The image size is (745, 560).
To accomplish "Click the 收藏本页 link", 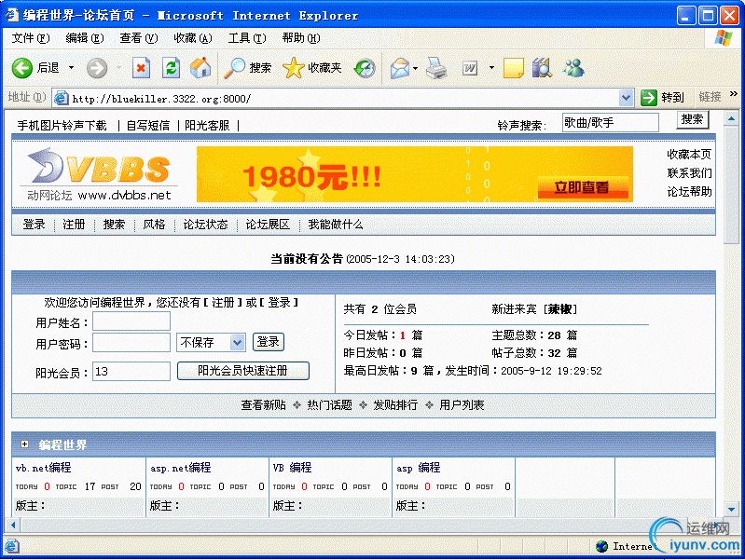I will coord(689,155).
